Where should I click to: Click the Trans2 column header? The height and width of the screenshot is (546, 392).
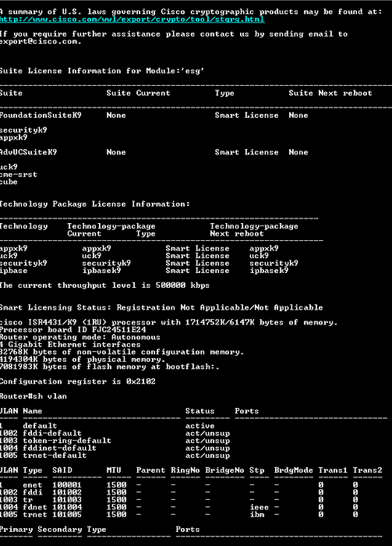click(x=367, y=470)
